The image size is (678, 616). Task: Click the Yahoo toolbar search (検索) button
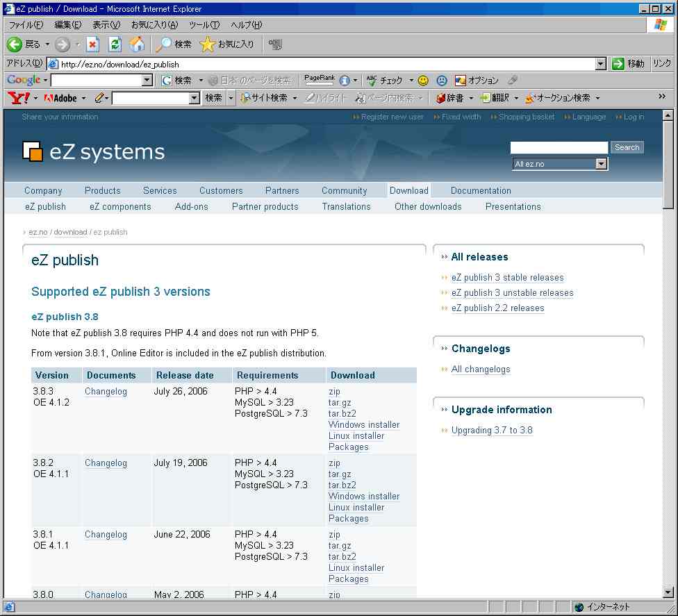tap(213, 98)
